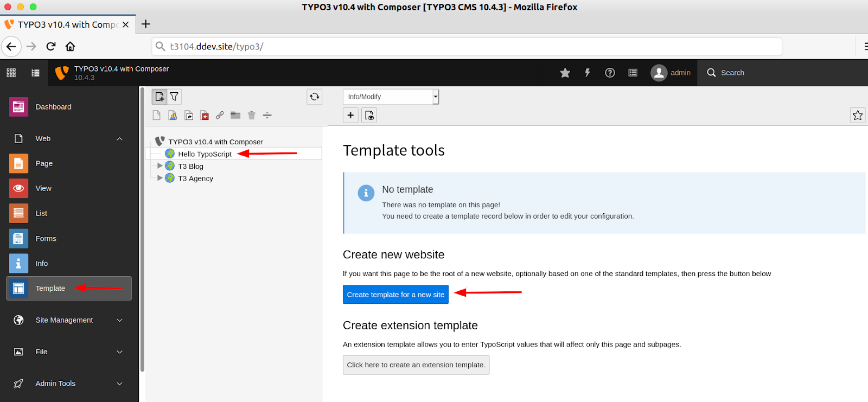The width and height of the screenshot is (868, 402).
Task: Click the No template info icon
Action: [x=366, y=193]
